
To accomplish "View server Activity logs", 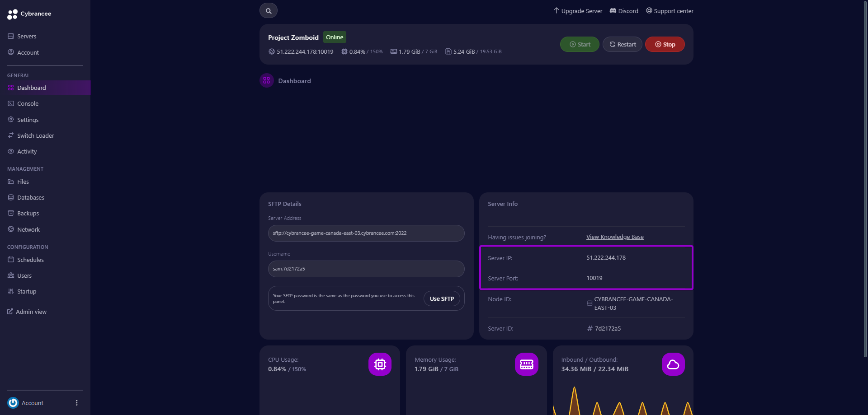I will click(10, 151).
